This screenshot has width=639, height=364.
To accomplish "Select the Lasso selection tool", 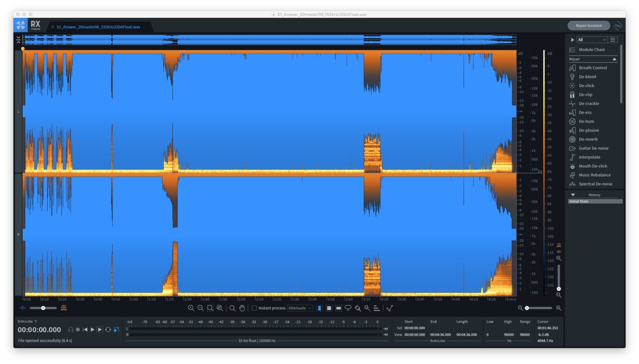I will tap(348, 308).
